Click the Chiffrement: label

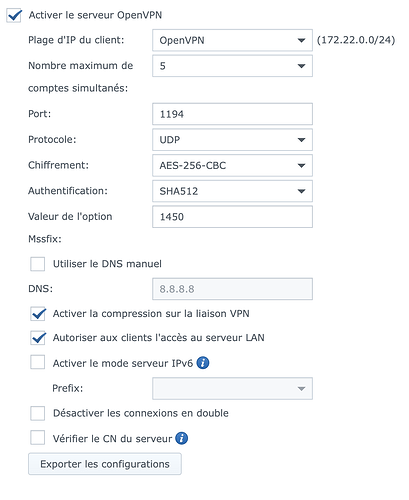pyautogui.click(x=58, y=165)
